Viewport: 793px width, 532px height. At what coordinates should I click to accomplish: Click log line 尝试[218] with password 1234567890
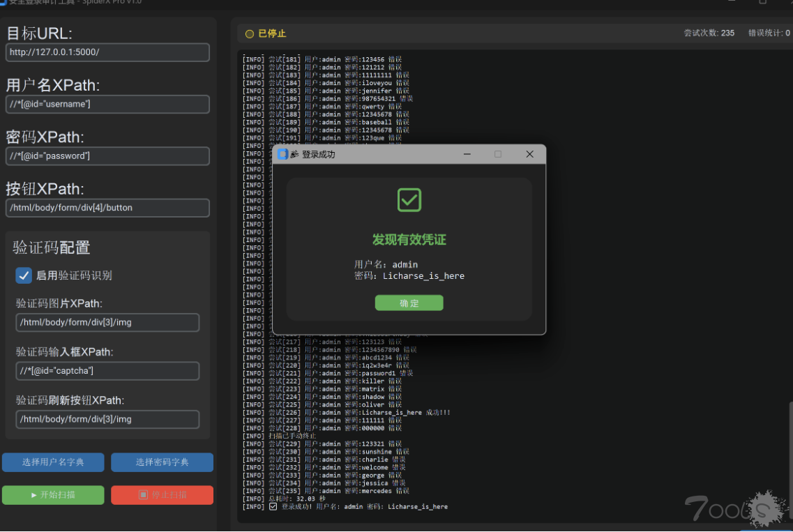[x=330, y=350]
